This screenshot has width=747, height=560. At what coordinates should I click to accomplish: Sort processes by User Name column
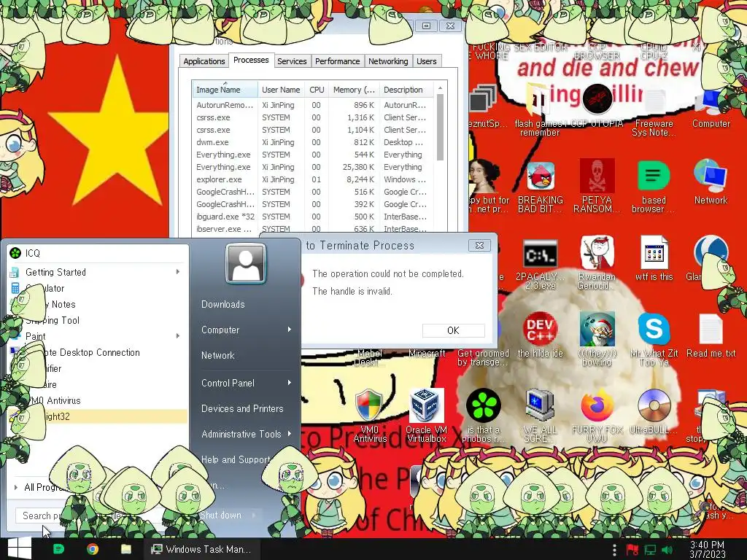(281, 90)
